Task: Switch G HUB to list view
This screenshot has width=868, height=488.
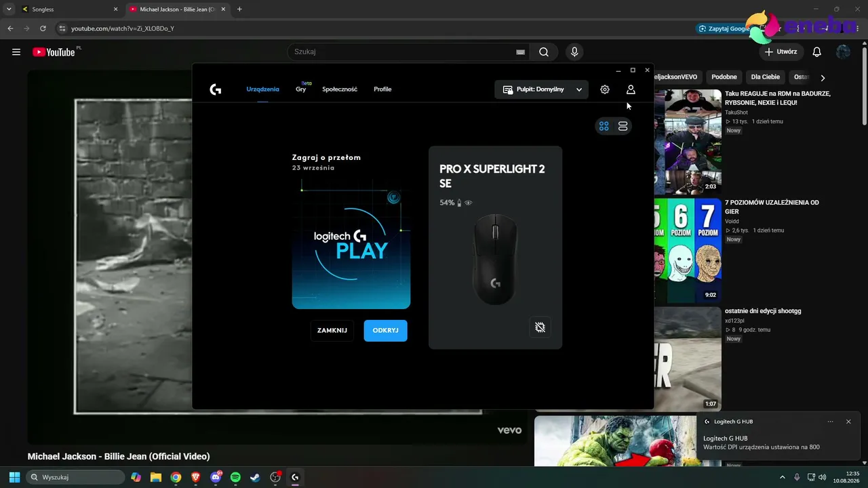Action: coord(623,126)
